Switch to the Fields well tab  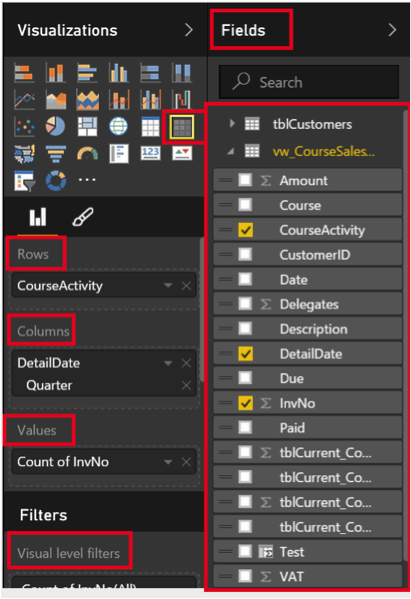(38, 217)
